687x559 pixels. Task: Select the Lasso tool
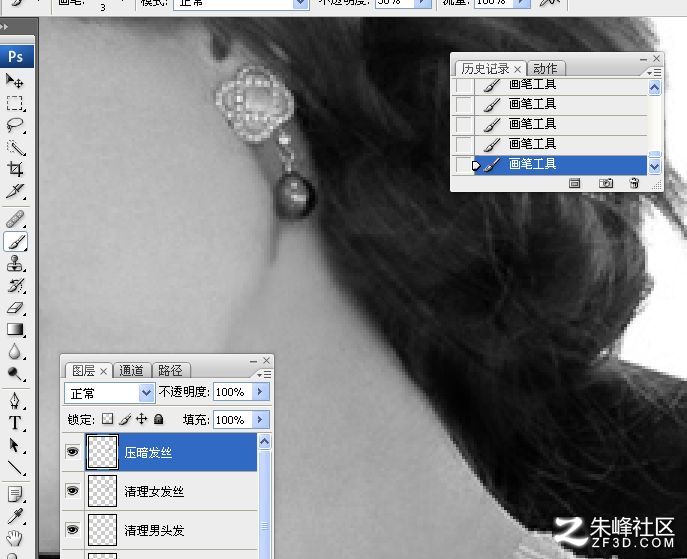point(15,125)
